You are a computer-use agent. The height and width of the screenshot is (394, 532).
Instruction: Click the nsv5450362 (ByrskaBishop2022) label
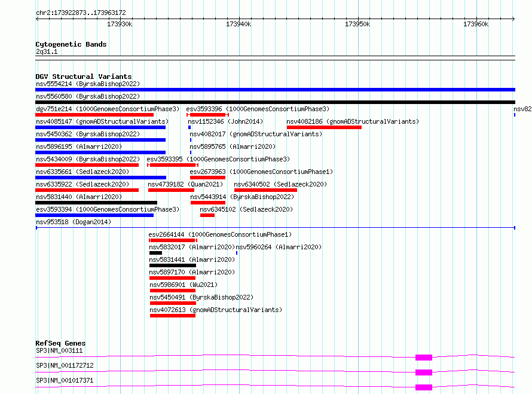tap(88, 134)
